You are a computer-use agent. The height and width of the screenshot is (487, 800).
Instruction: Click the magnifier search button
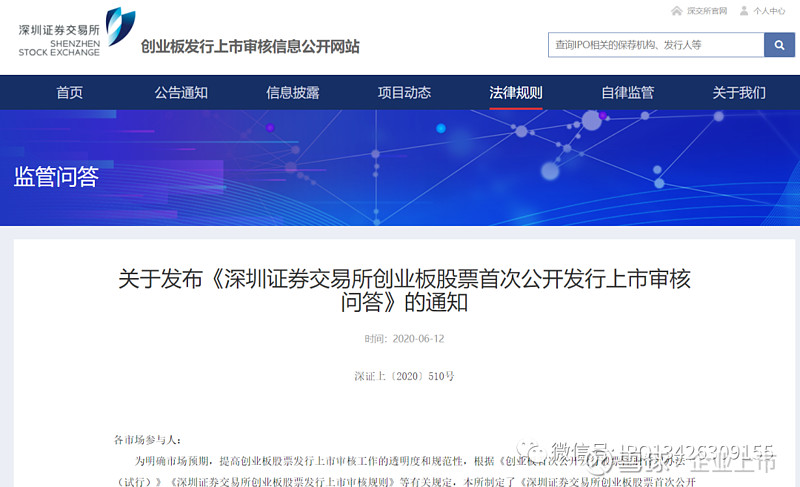779,45
